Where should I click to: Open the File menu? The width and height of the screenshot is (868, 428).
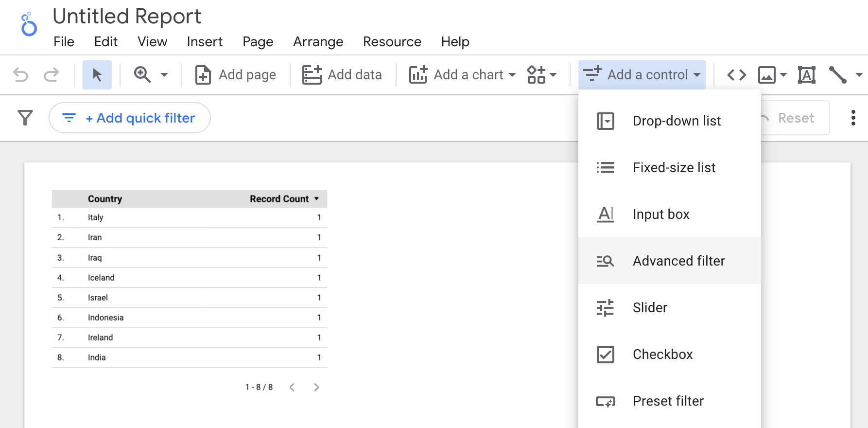64,42
